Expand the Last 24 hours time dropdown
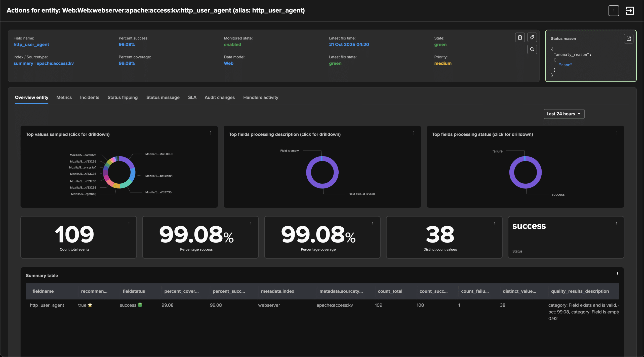The width and height of the screenshot is (644, 357). 564,114
